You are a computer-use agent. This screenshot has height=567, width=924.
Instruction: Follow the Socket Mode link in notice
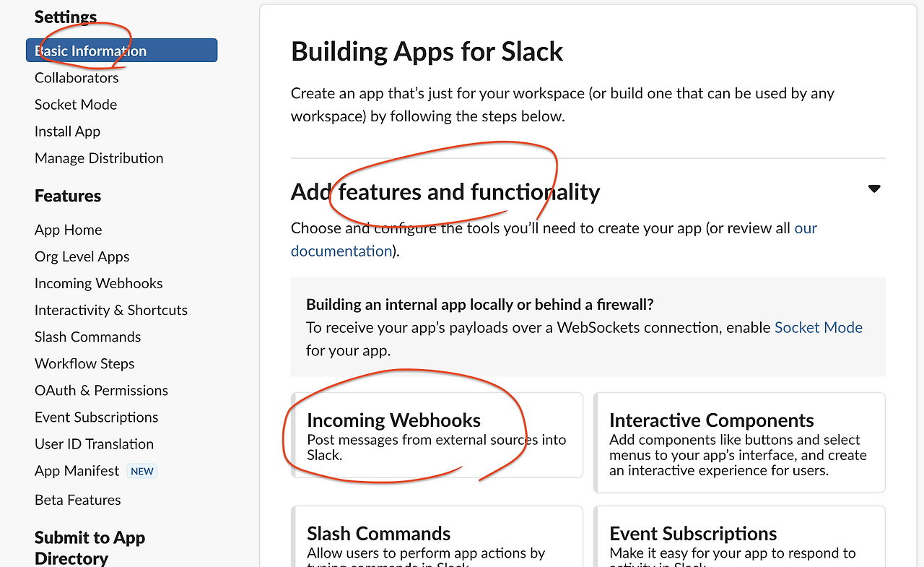[818, 327]
